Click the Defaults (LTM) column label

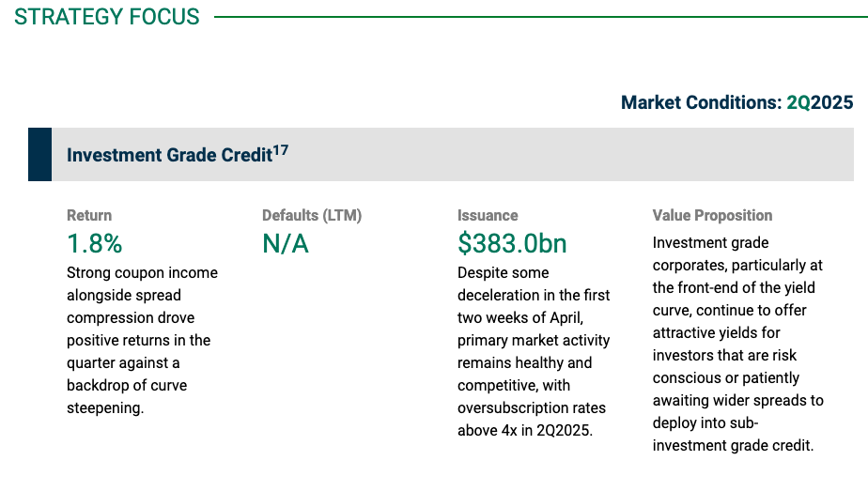click(312, 215)
